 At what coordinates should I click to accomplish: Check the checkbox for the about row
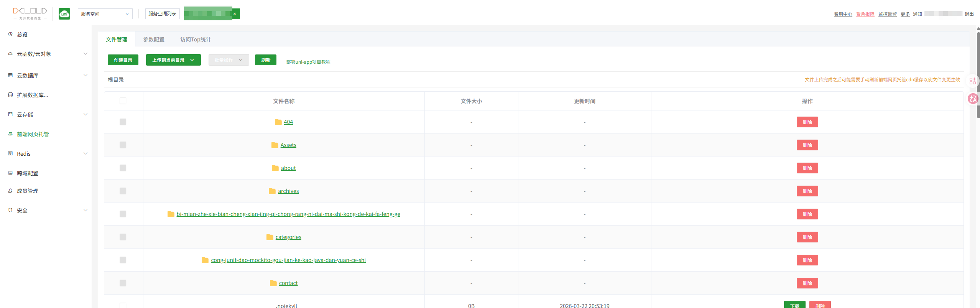[x=123, y=168]
